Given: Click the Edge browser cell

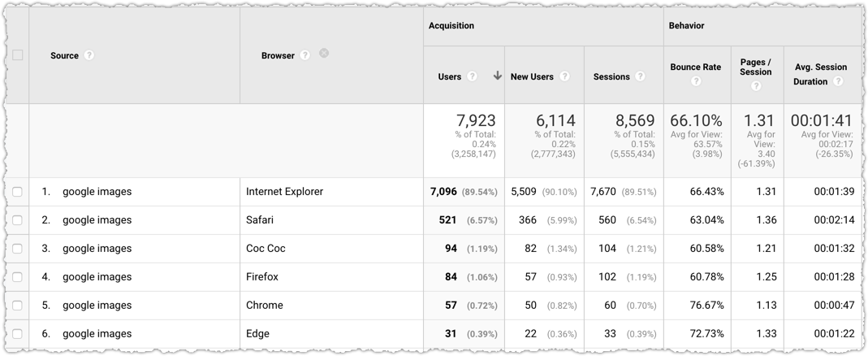Looking at the screenshot, I should click(257, 334).
